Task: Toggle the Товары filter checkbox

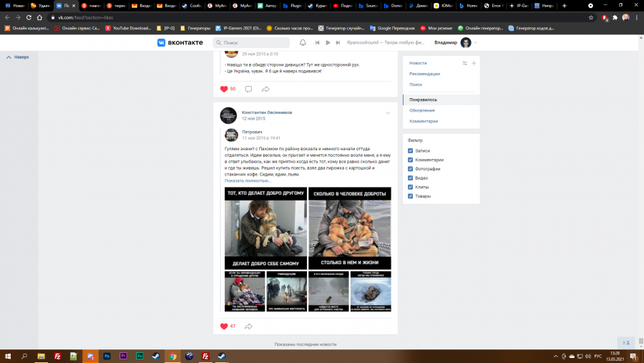Action: point(410,196)
